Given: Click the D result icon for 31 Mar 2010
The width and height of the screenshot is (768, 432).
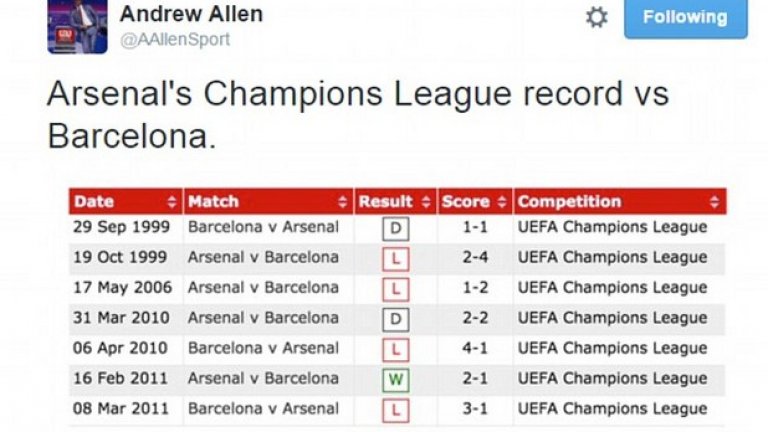Looking at the screenshot, I should [397, 319].
